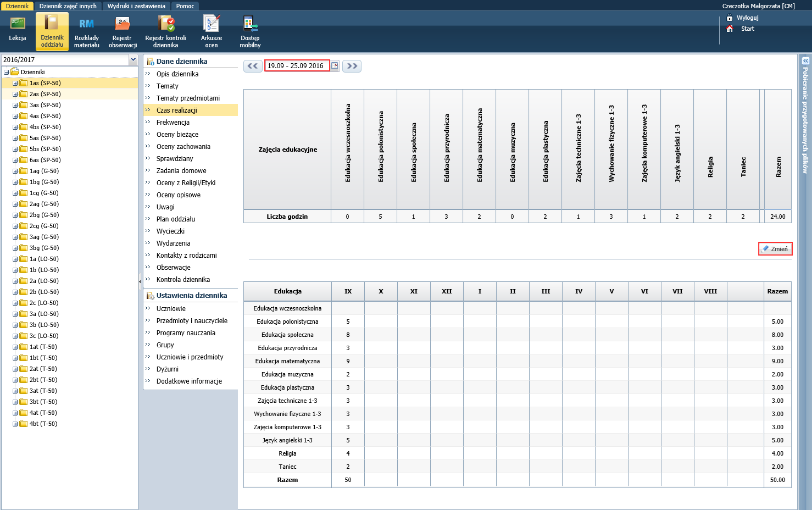The width and height of the screenshot is (812, 510).
Task: Collapse the Dzienniki root tree node
Action: (x=7, y=72)
